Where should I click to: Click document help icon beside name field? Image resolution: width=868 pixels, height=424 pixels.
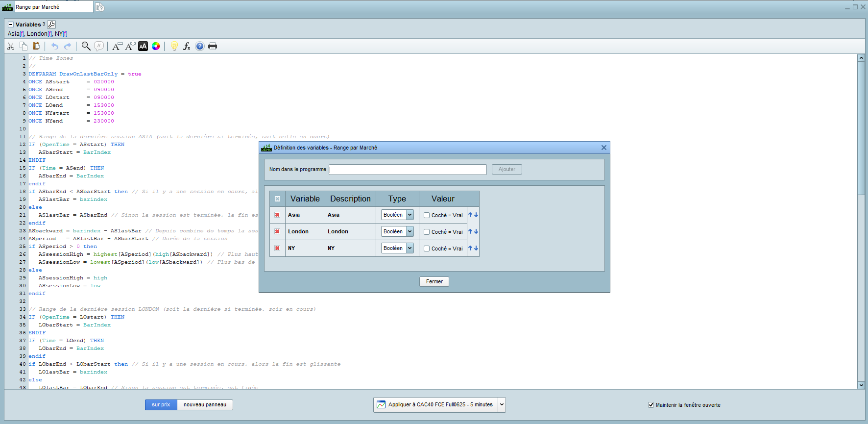coord(99,7)
